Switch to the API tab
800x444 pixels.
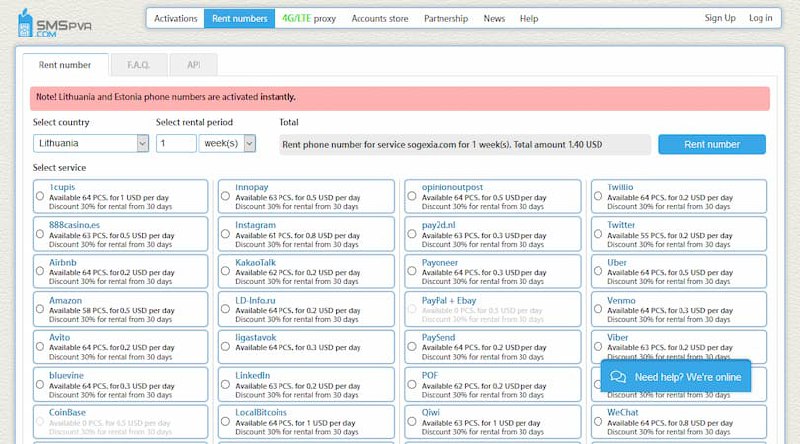click(x=193, y=65)
